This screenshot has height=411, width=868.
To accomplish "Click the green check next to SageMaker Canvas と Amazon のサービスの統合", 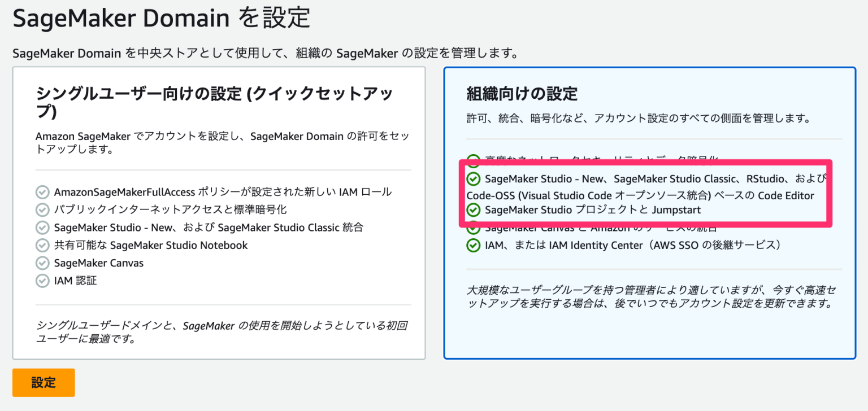I will click(472, 228).
